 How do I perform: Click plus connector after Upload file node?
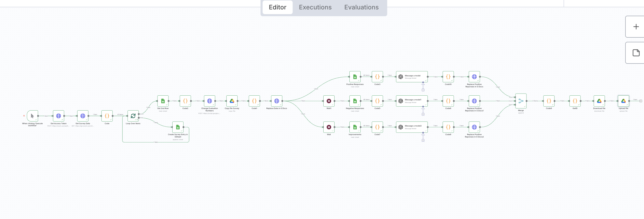(x=641, y=101)
